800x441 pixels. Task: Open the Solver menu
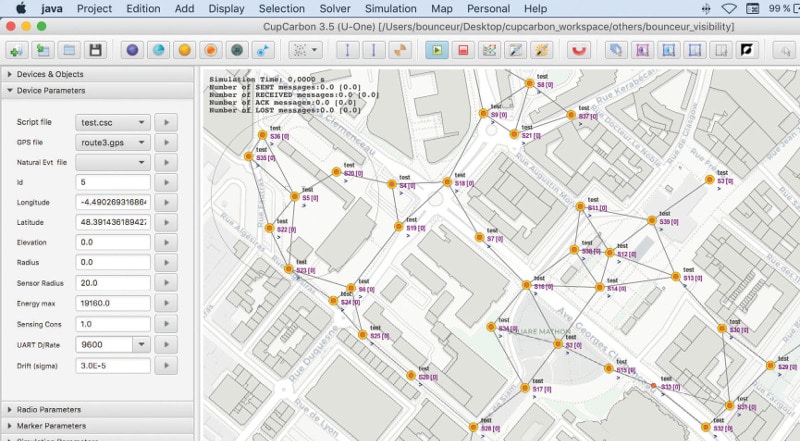334,8
